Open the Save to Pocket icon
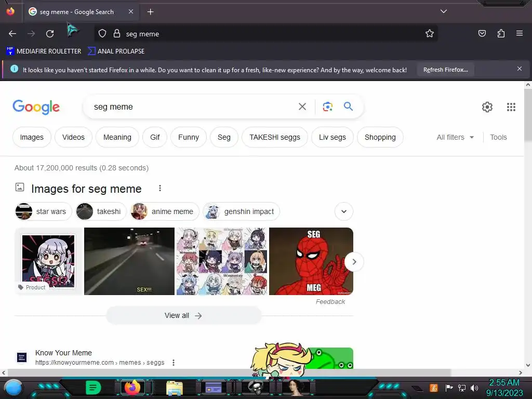 (x=482, y=33)
